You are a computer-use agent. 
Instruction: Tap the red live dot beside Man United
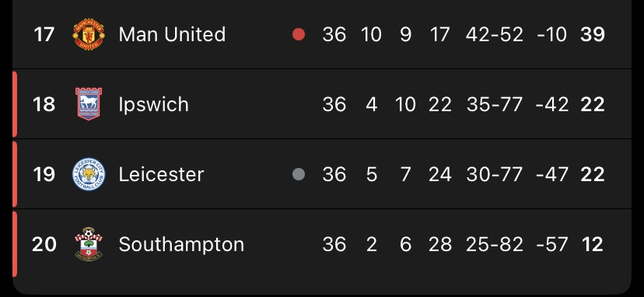coord(299,34)
